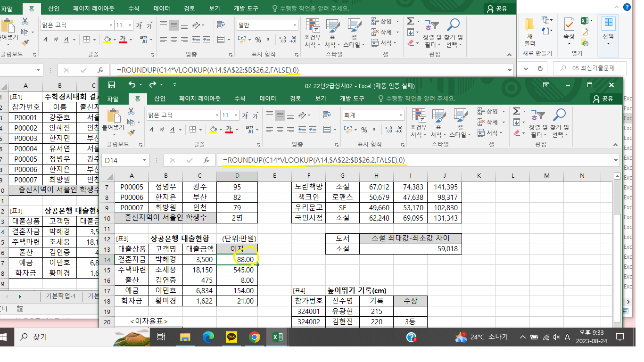Click the AutoSum sigma icon in the front Excel window

pyautogui.click(x=516, y=111)
